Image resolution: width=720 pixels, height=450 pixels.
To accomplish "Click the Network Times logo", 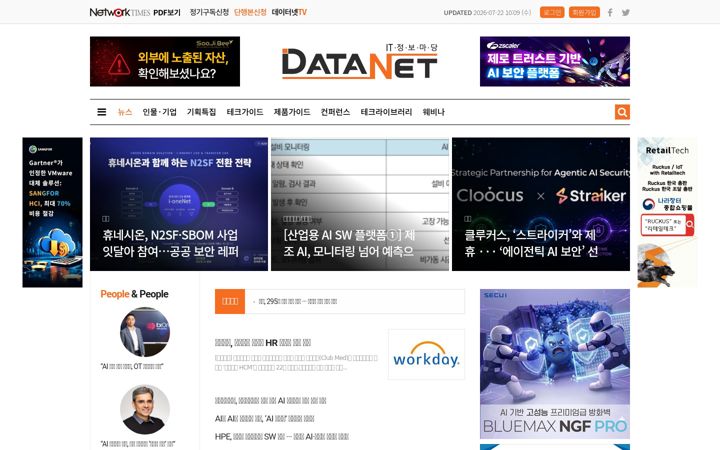I will pyautogui.click(x=119, y=12).
